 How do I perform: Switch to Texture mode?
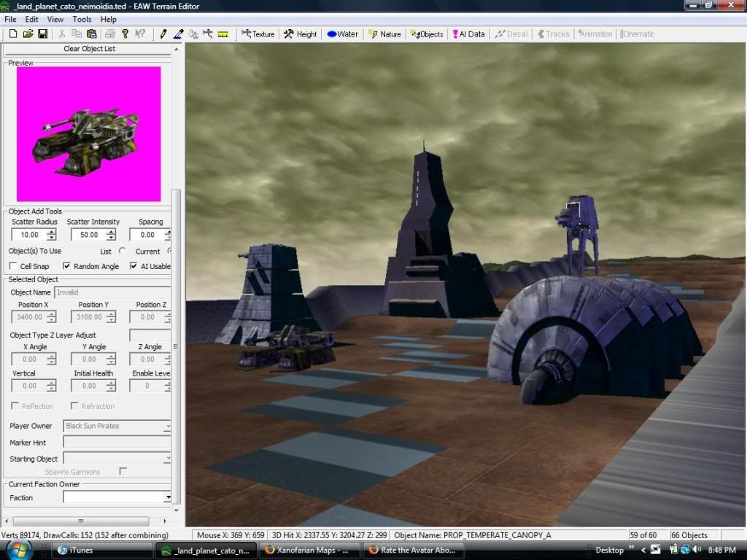258,34
